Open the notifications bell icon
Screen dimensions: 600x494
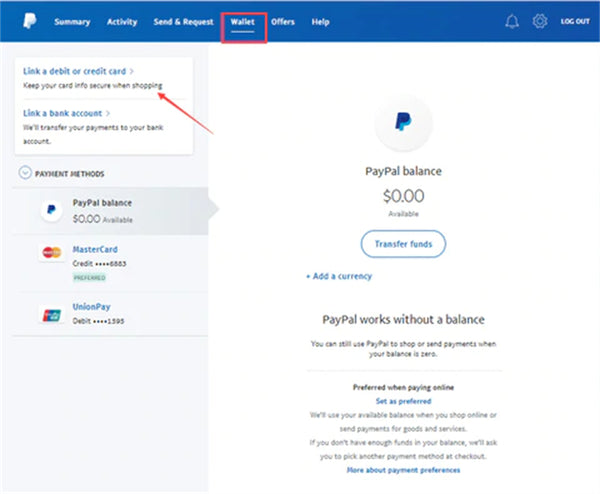point(513,21)
